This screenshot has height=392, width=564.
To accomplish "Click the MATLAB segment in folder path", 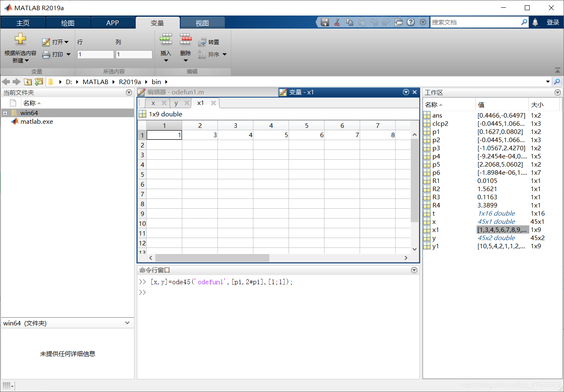I will click(x=96, y=82).
